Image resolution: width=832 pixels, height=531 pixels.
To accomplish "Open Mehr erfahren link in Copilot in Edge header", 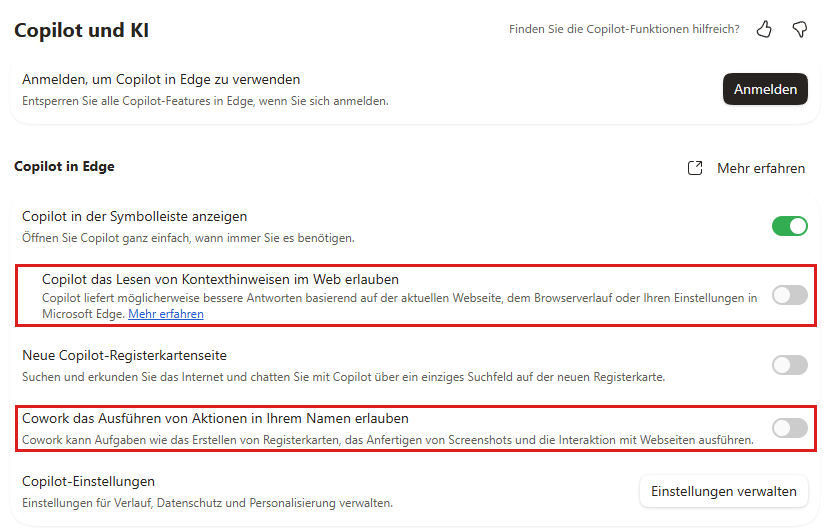I will pos(761,168).
